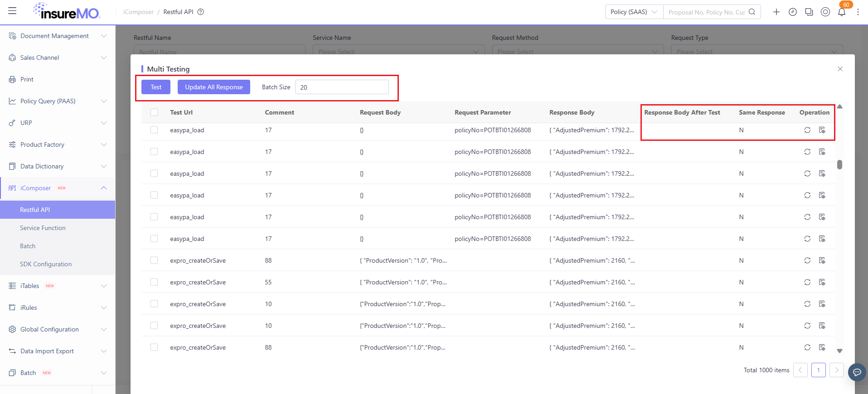The width and height of the screenshot is (868, 394).
Task: Click the next page arrow
Action: pyautogui.click(x=837, y=370)
